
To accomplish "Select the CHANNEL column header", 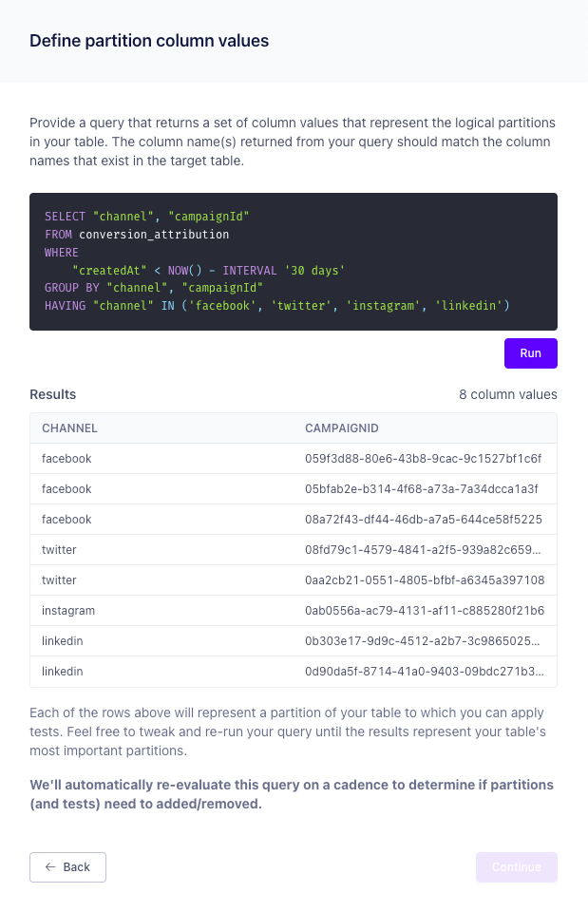I will 69,428.
